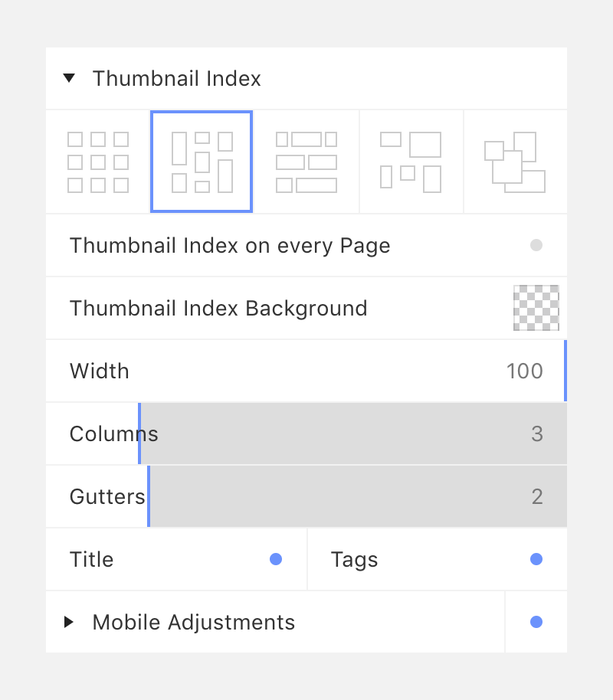This screenshot has width=613, height=700.
Task: Click the Columns value 3
Action: coord(537,434)
